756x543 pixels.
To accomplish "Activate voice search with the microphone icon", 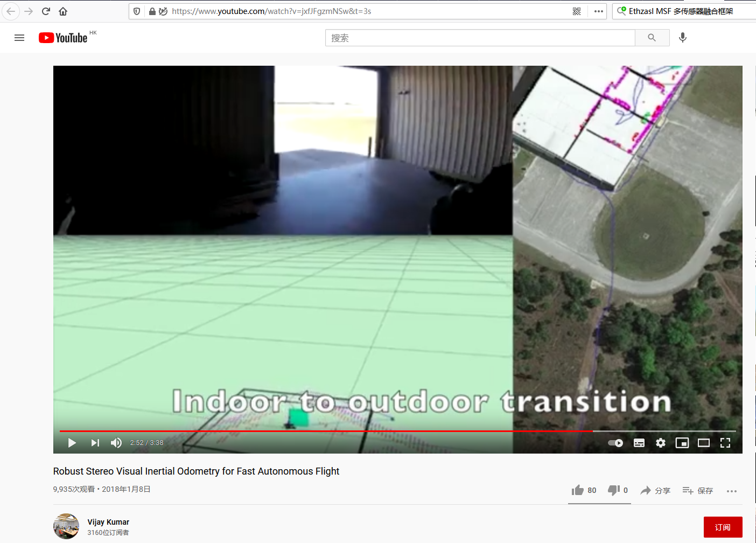I will click(682, 37).
